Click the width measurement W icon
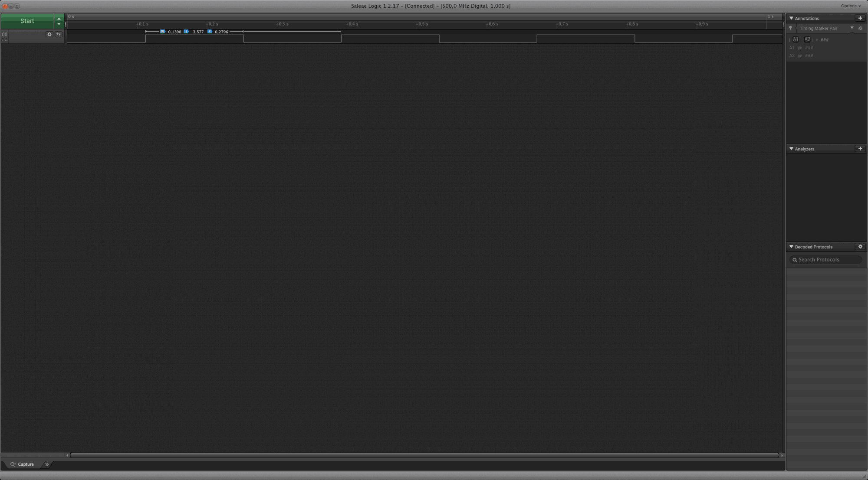Image resolution: width=868 pixels, height=480 pixels. click(162, 32)
